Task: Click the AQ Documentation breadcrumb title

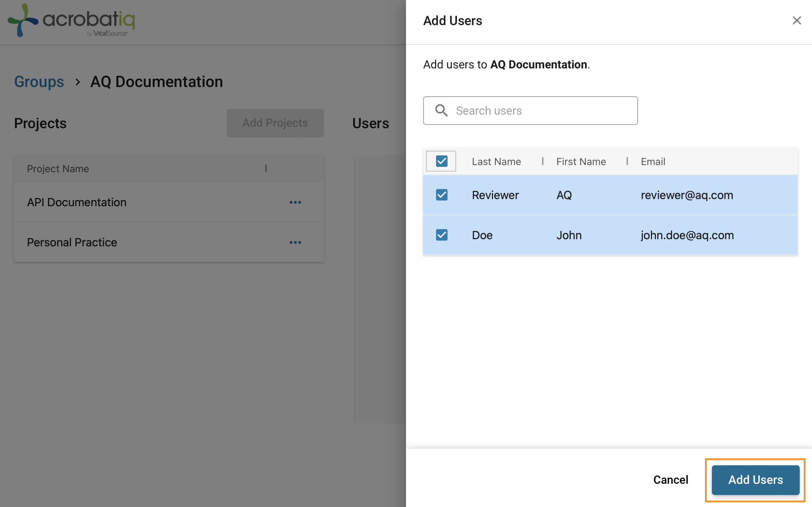Action: pos(156,82)
